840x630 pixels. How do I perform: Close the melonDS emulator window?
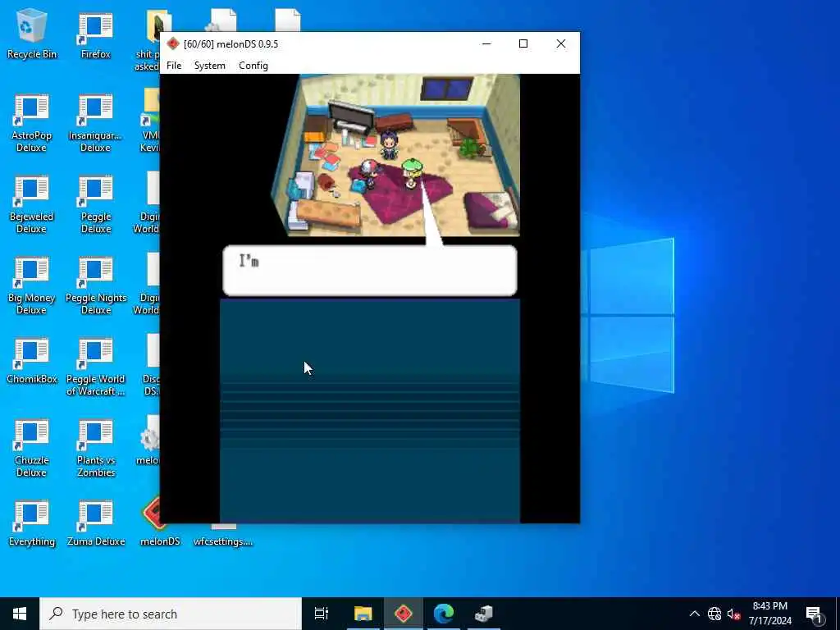[x=561, y=44]
